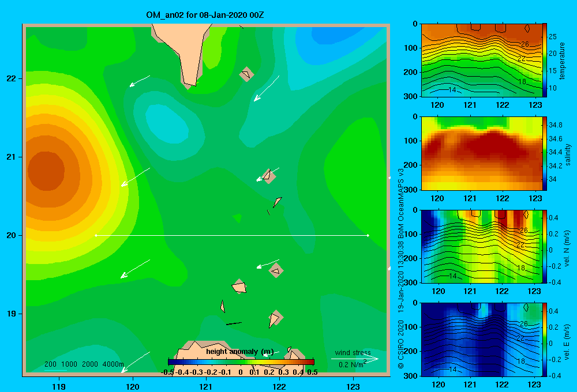Click the salinity color scale bar
This screenshot has height=392, width=577.
click(x=545, y=153)
